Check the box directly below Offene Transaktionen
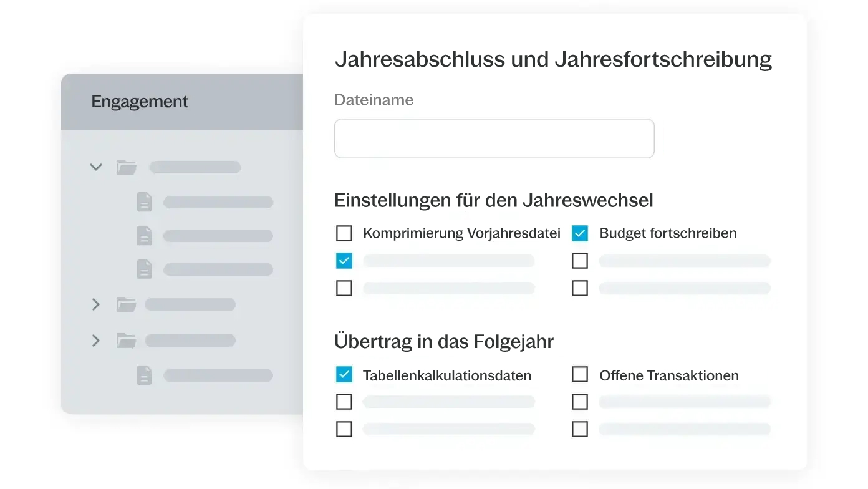This screenshot has width=868, height=489. tap(580, 402)
